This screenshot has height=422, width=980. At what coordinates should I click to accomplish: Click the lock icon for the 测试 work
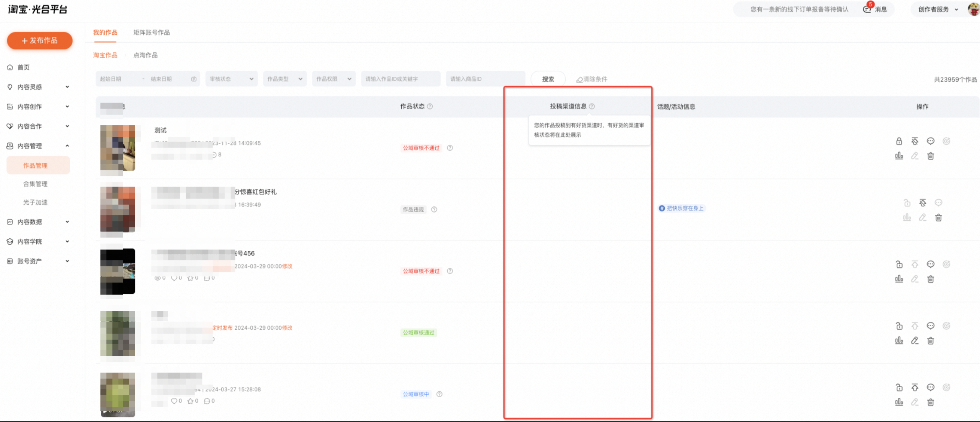pos(899,141)
